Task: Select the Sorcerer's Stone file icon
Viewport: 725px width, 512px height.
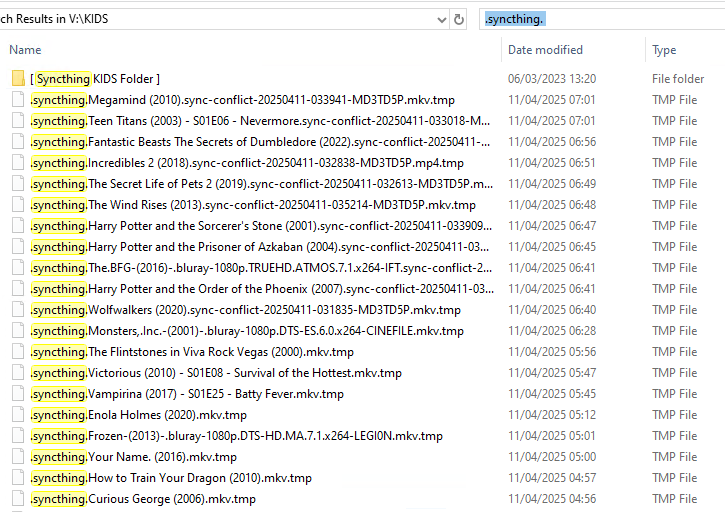Action: tap(18, 226)
